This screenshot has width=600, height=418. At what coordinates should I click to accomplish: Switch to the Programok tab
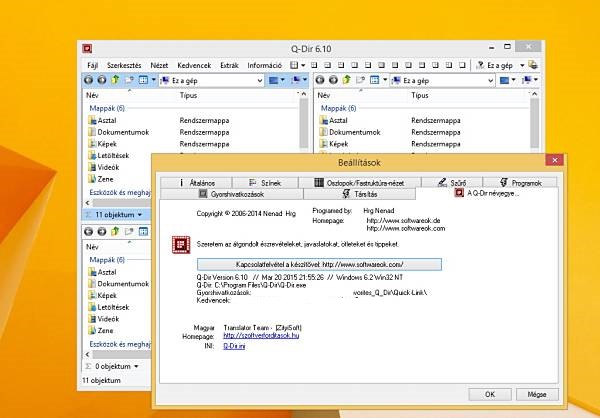[x=520, y=183]
